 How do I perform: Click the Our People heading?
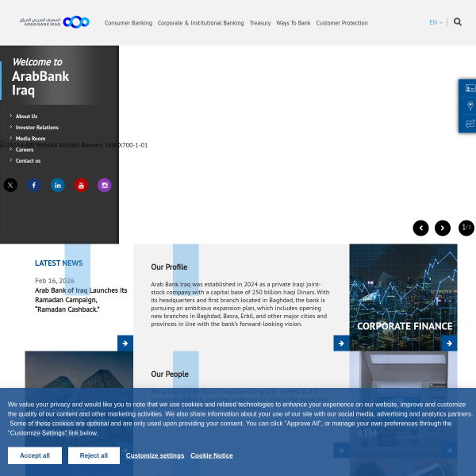coord(170,374)
